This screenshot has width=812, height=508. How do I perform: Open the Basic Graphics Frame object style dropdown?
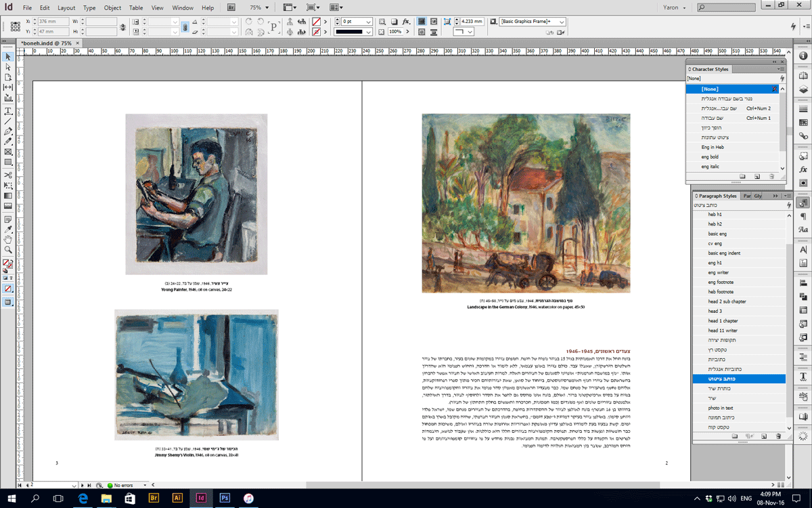[562, 22]
